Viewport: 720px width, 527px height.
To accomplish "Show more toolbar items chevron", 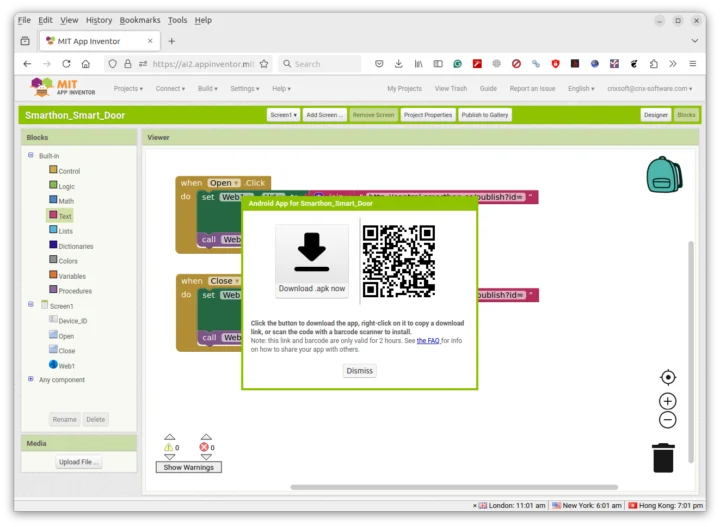I will (673, 64).
